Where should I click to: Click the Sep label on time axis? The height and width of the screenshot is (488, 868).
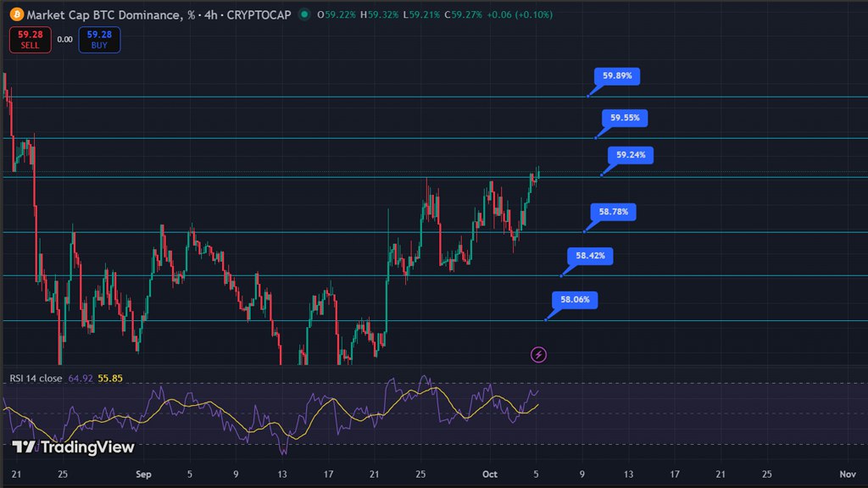pos(143,476)
